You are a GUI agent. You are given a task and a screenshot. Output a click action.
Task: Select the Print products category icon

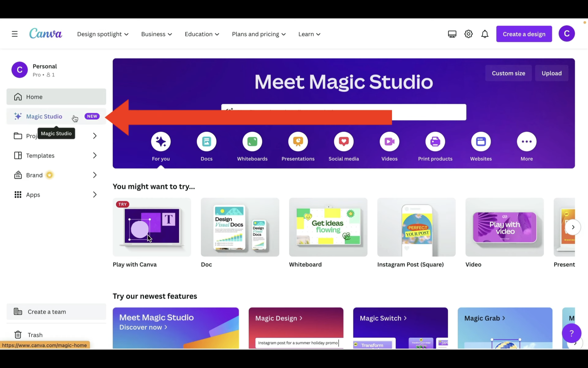[435, 142]
